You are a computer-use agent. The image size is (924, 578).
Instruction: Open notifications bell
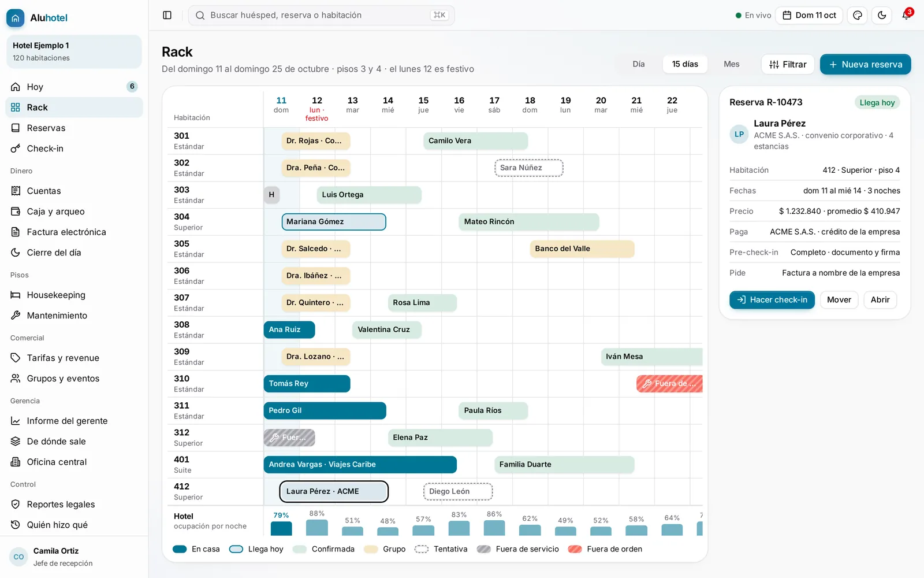(x=906, y=16)
